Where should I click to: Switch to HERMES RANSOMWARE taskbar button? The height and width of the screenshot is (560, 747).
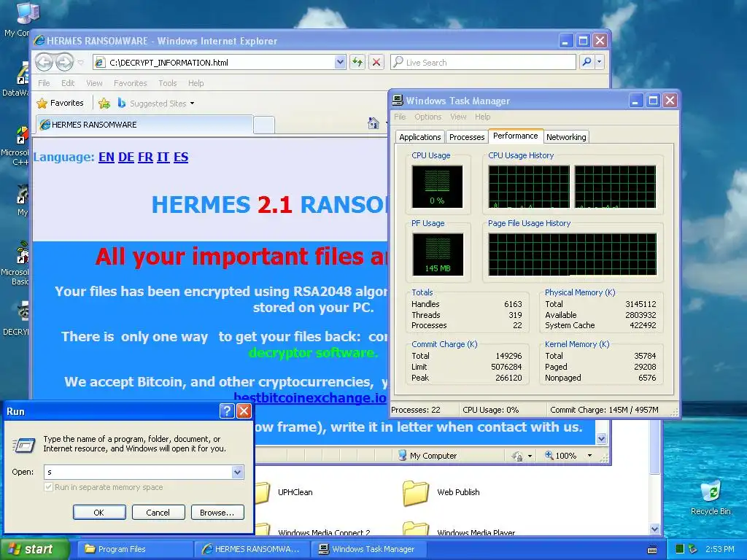(x=252, y=549)
